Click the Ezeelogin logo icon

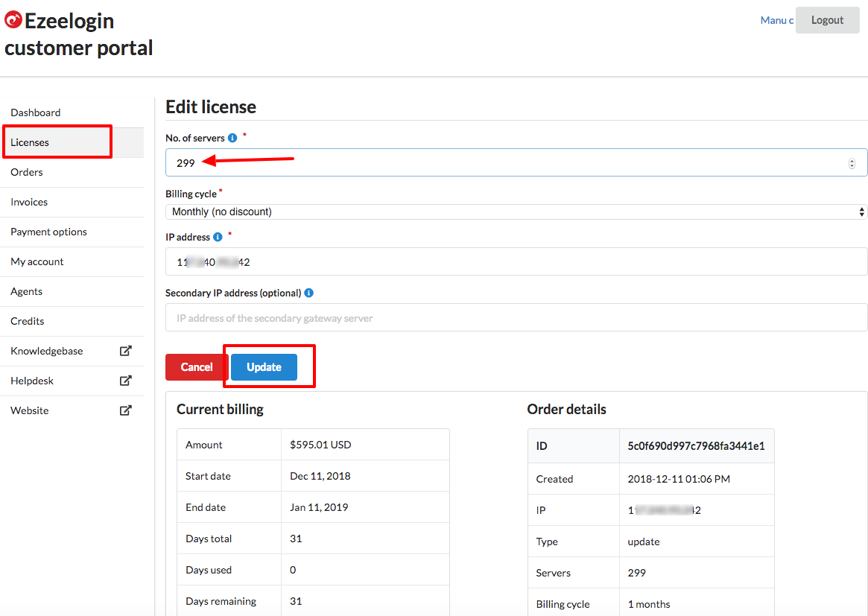pyautogui.click(x=13, y=20)
